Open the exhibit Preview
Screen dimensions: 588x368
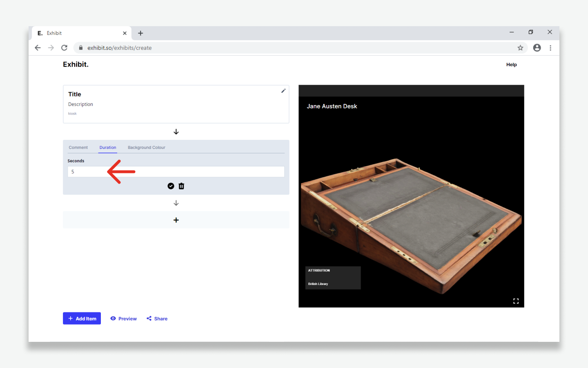pyautogui.click(x=123, y=319)
